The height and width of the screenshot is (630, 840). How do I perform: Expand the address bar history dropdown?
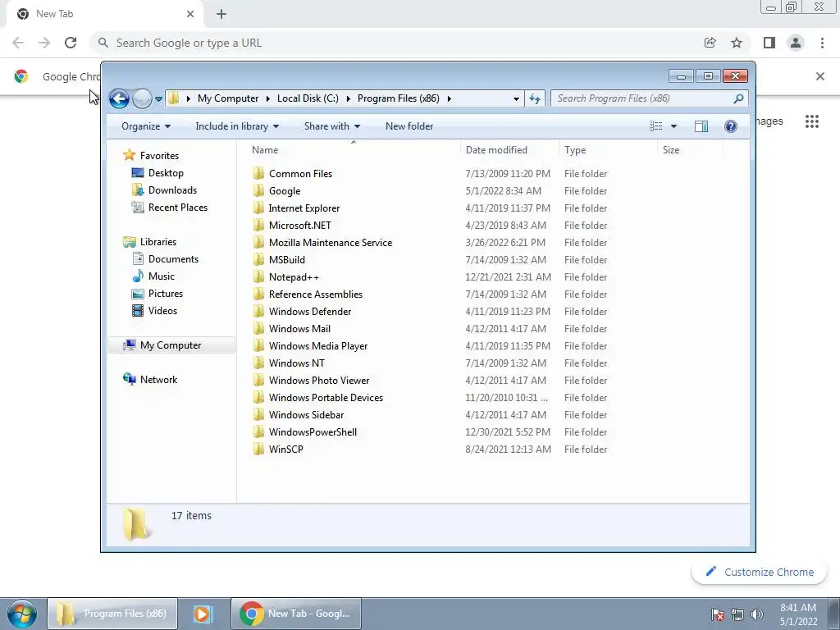coord(516,98)
